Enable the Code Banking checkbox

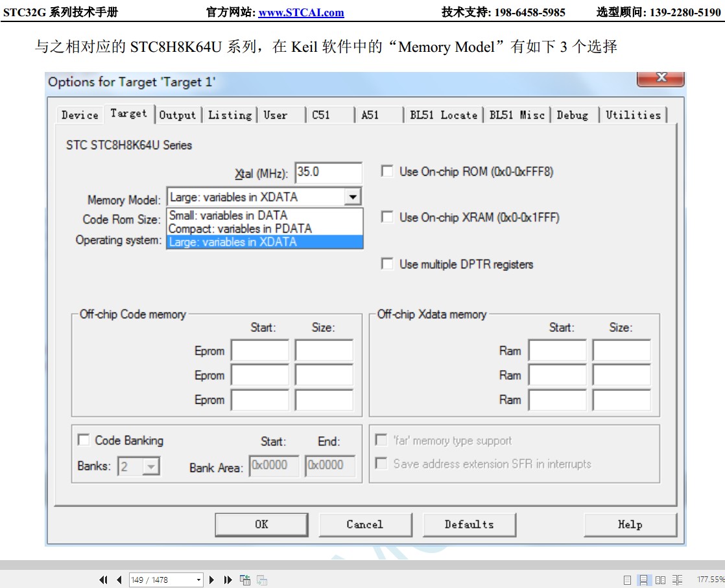point(84,440)
